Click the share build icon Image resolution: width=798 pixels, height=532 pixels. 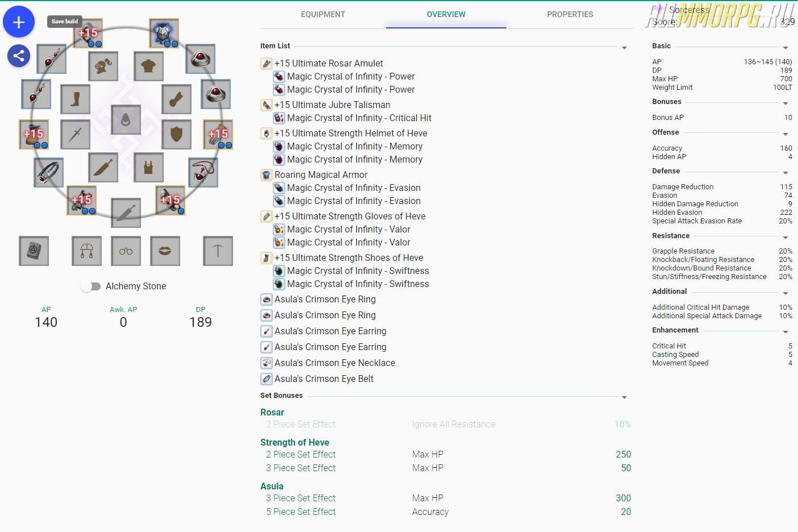pos(19,56)
